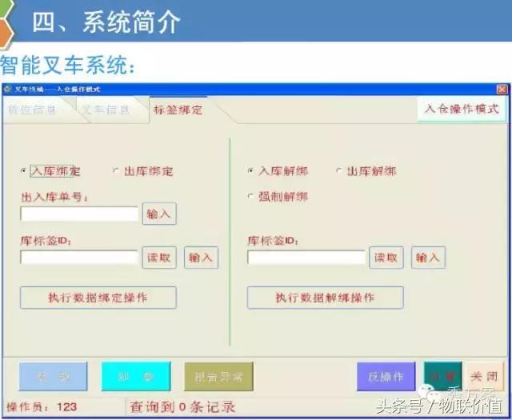
Task: Choose 出库解绑 radio option
Action: click(339, 171)
